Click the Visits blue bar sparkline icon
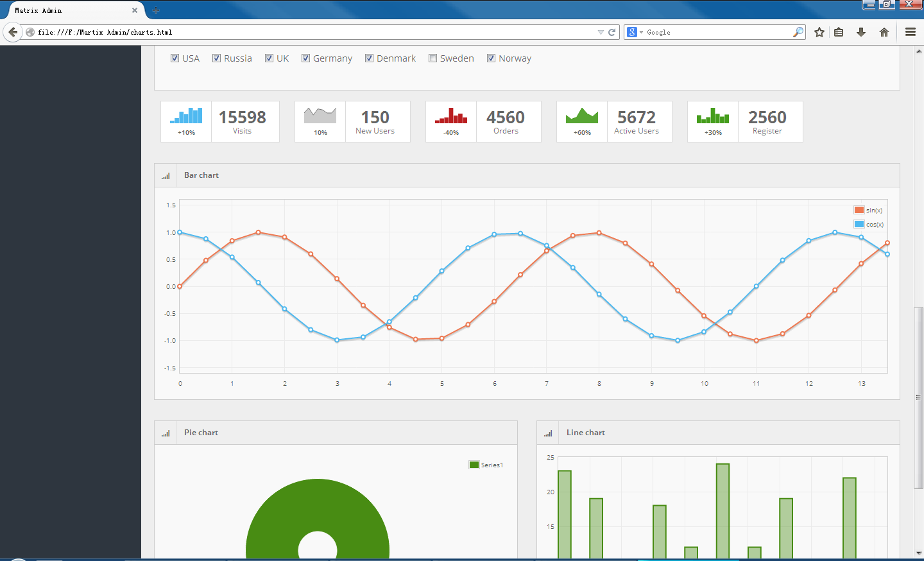Viewport: 924px width, 561px height. (x=186, y=116)
